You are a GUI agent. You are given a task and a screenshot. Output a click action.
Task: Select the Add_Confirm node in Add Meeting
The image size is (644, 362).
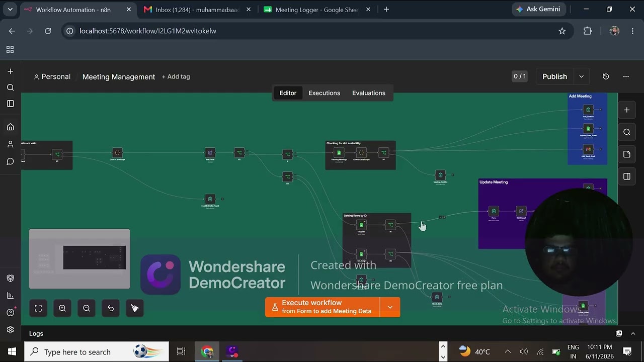(x=588, y=110)
